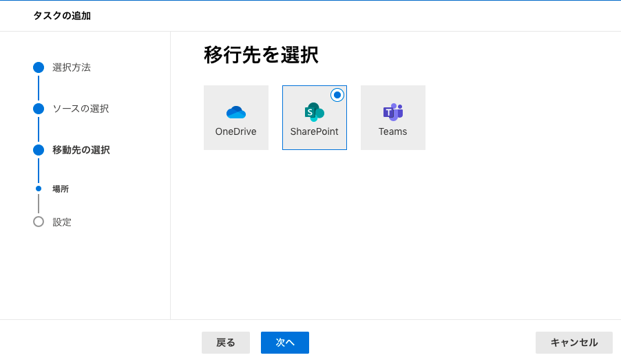Choose the SharePoint logo icon

click(x=315, y=112)
